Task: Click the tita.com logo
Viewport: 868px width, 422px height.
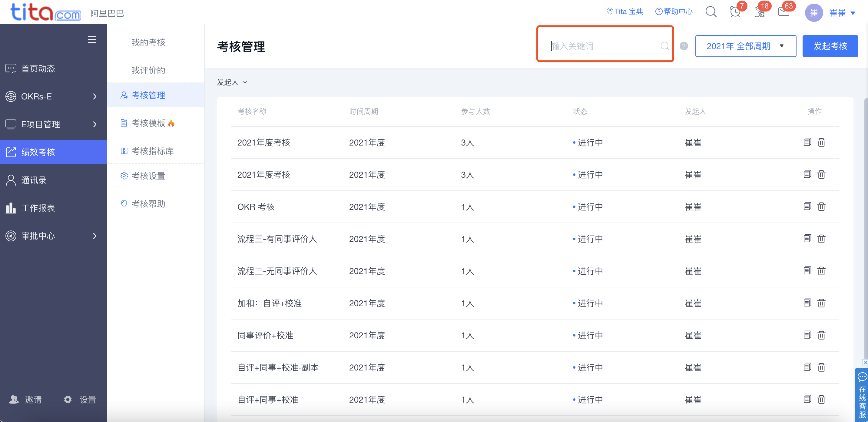Action: [x=45, y=12]
